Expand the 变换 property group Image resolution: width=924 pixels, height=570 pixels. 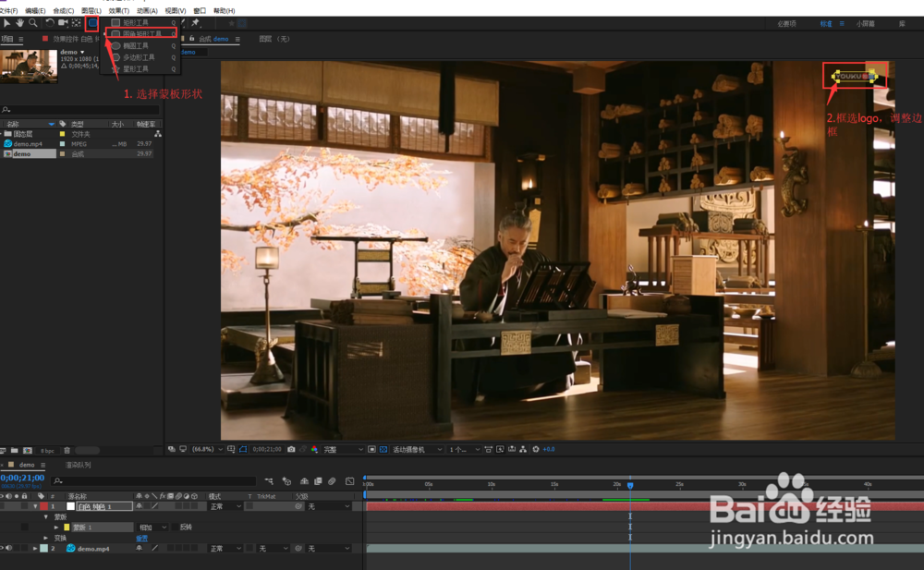coord(46,538)
